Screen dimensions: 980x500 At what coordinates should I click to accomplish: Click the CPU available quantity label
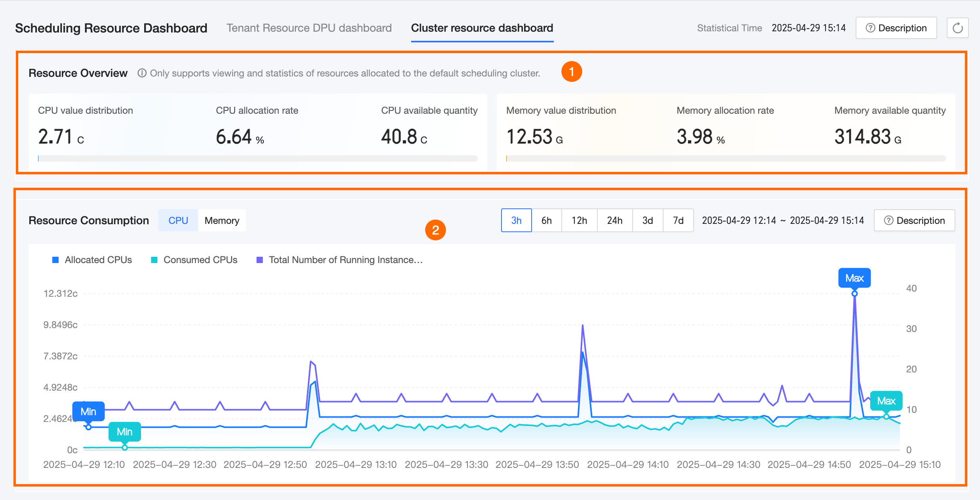[429, 111]
